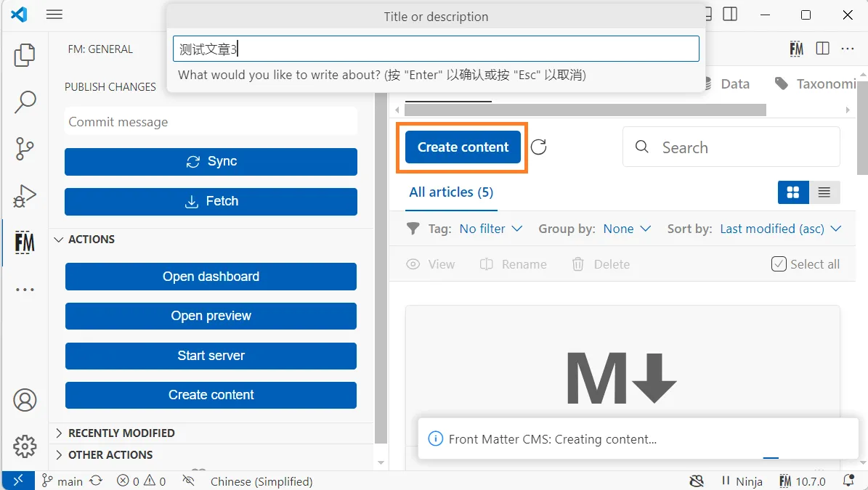
Task: Open the Taxonomies tab
Action: pyautogui.click(x=816, y=84)
